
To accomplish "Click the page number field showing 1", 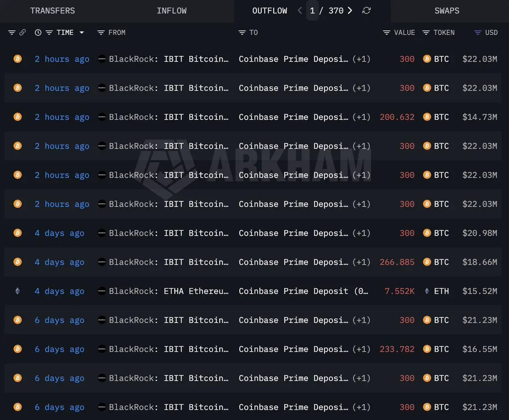I will (x=313, y=11).
